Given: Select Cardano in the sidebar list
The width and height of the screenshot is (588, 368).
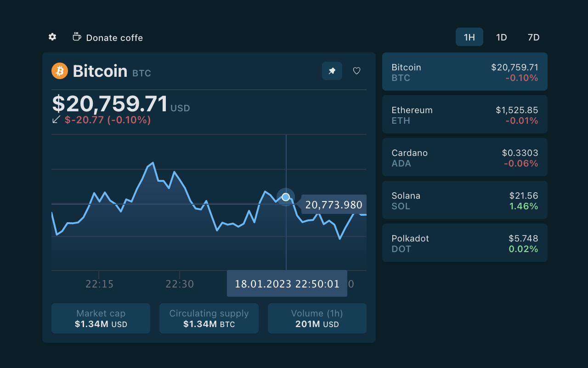Looking at the screenshot, I should (464, 157).
